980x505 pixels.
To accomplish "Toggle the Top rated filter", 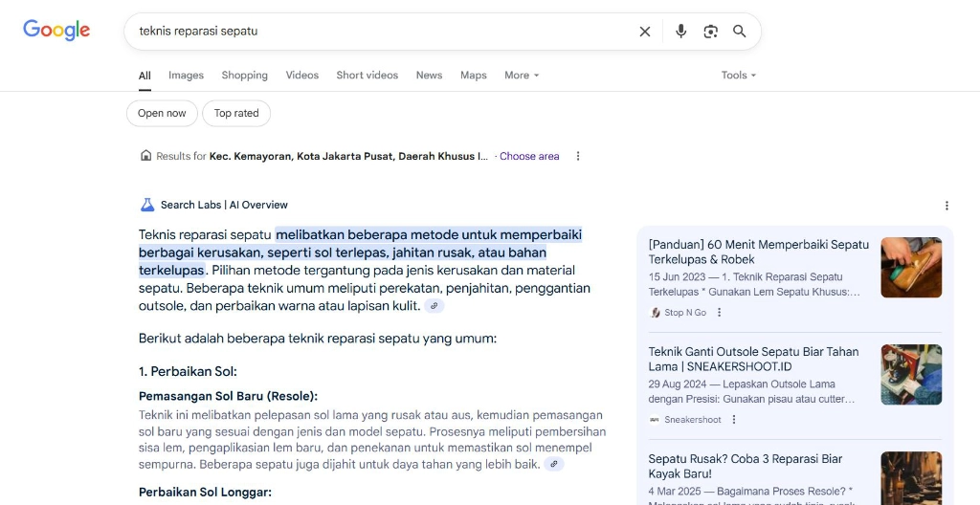I will [236, 113].
